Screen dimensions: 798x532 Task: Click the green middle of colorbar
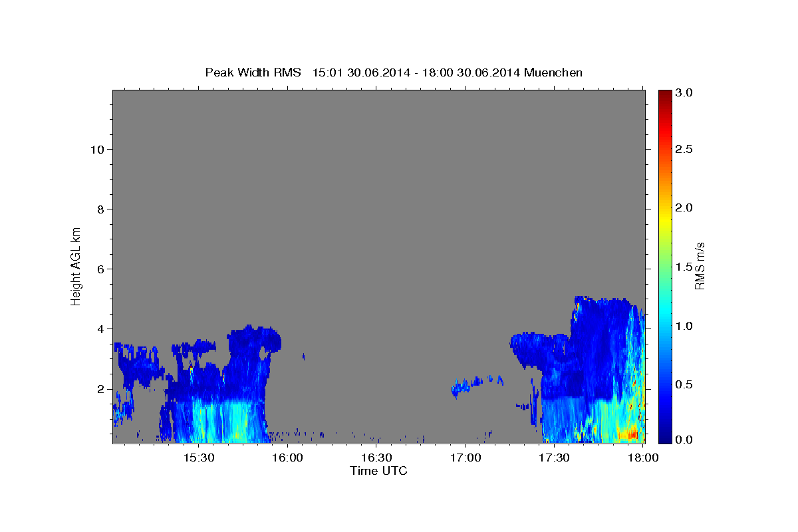[664, 266]
